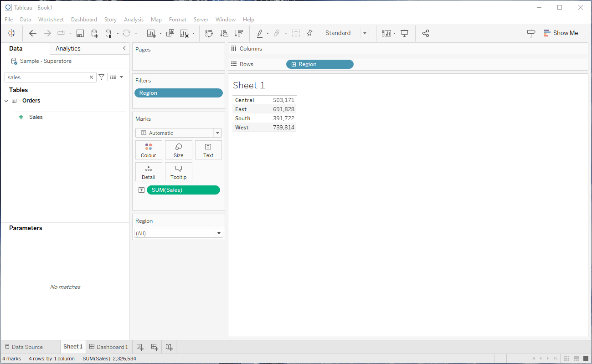Click the Swap rows and columns icon
The width and height of the screenshot is (592, 364).
(x=209, y=33)
